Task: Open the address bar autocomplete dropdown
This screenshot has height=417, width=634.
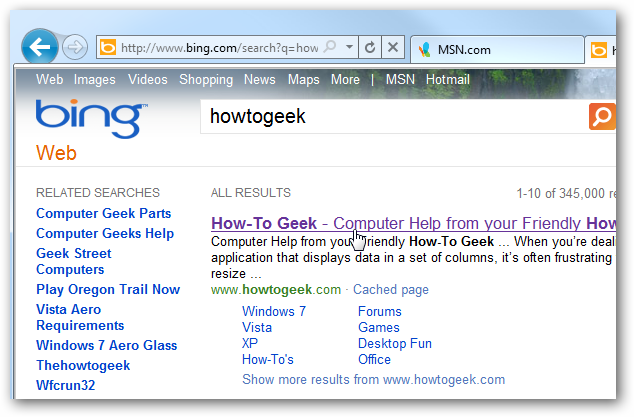Action: pos(349,47)
